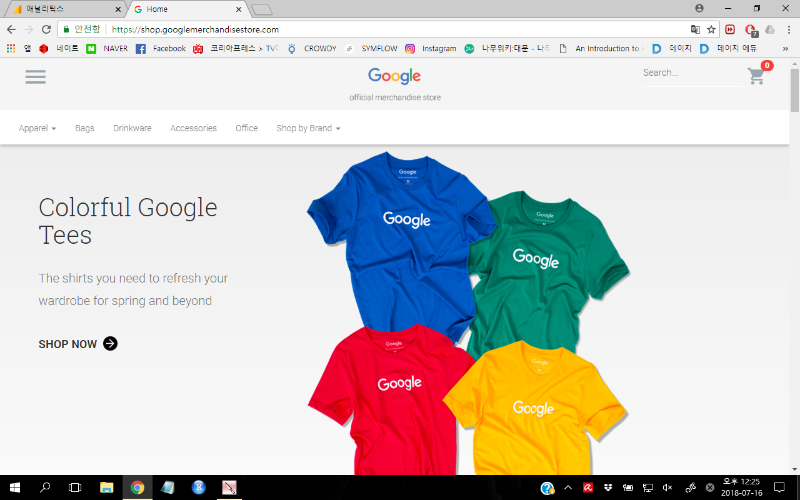Click the yellow Google t-shirt image

tap(536, 408)
